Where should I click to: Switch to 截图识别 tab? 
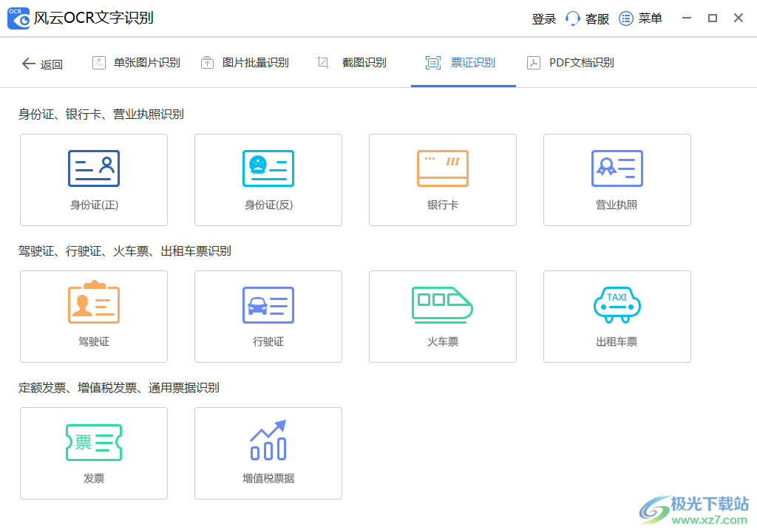pos(364,63)
